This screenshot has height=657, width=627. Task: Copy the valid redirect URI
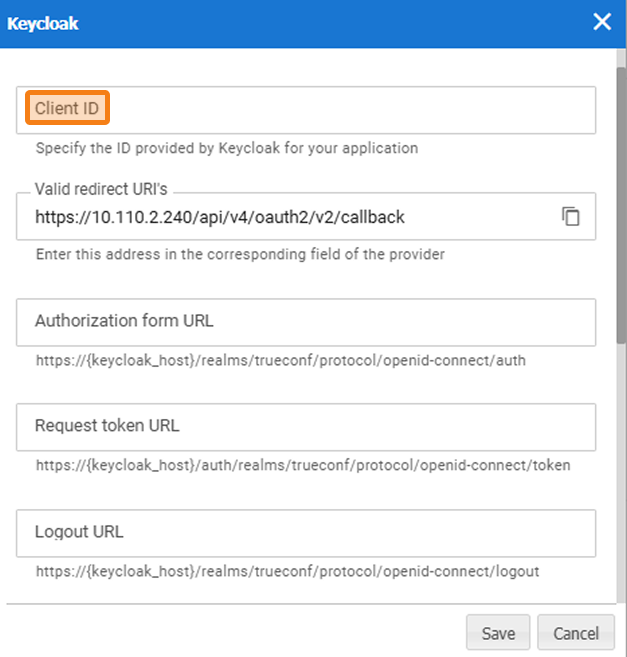(x=571, y=216)
